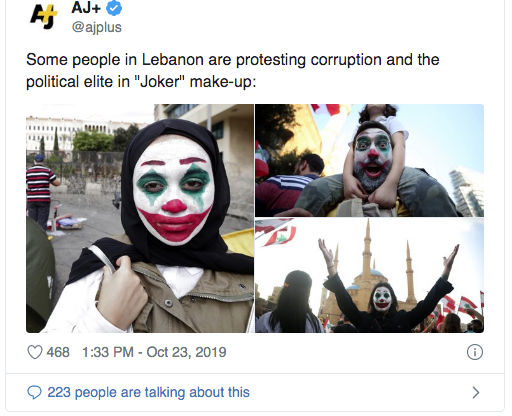This screenshot has height=416, width=512.
Task: Click the tweet text about Lebanon
Action: tap(233, 71)
